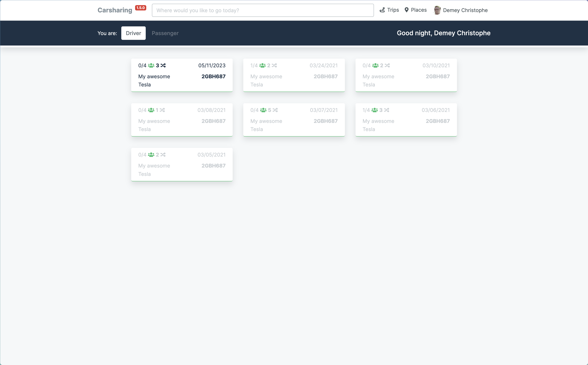The height and width of the screenshot is (365, 588).
Task: Open the trip dated 03/07/2021
Action: tap(294, 120)
